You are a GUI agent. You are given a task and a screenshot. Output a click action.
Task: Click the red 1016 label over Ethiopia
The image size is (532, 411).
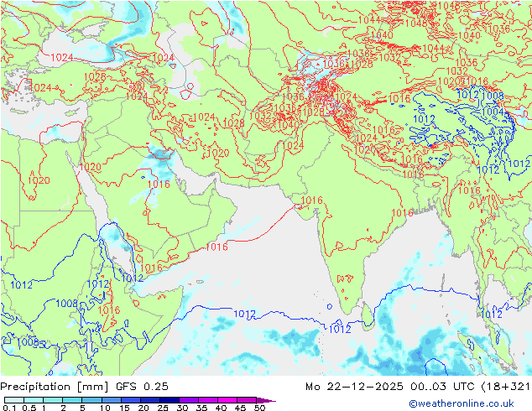108,310
